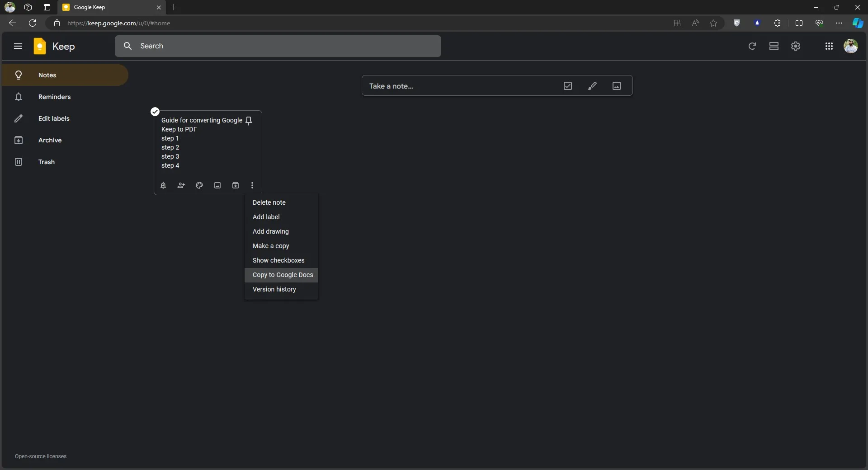Create new note with image icon
The height and width of the screenshot is (470, 868).
pyautogui.click(x=617, y=86)
